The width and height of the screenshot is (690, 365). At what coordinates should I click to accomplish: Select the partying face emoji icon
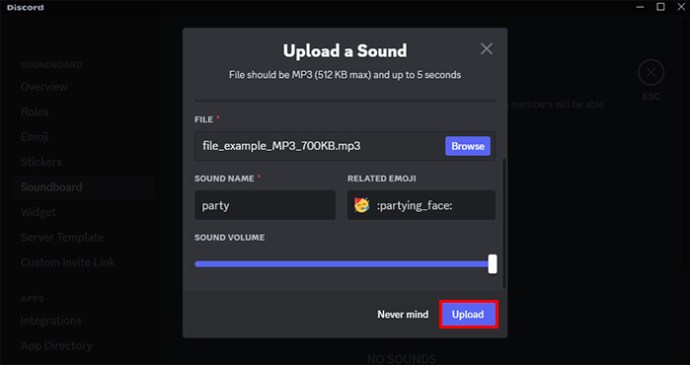(361, 205)
